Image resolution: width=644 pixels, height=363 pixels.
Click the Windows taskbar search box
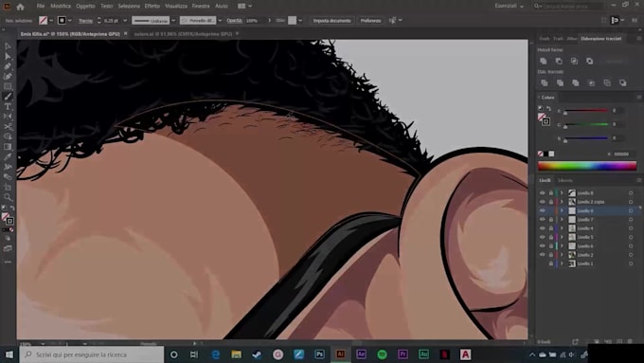coord(92,354)
